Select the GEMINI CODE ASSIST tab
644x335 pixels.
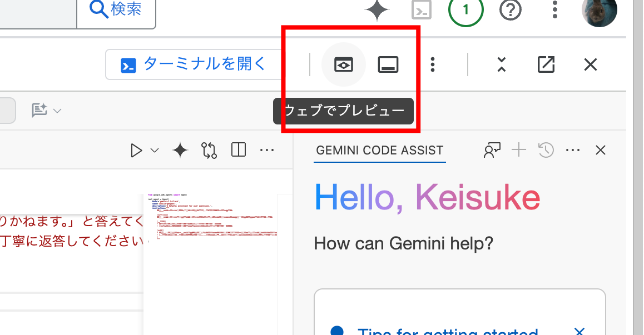tap(379, 150)
